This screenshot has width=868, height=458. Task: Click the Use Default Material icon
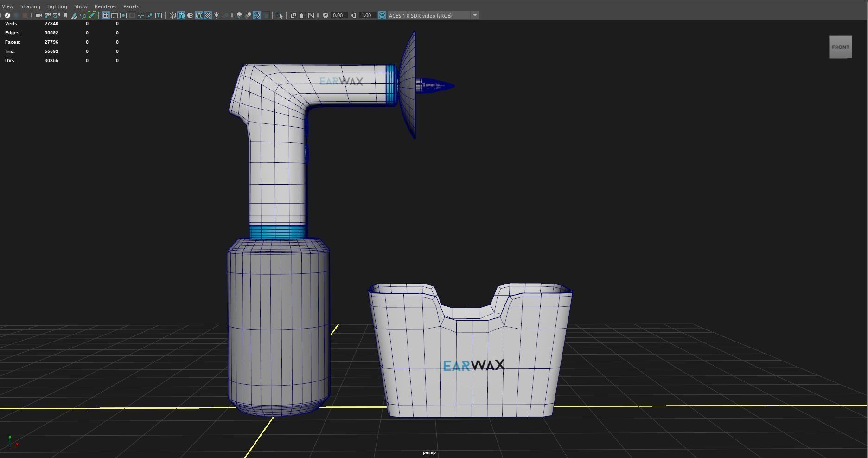pos(190,15)
